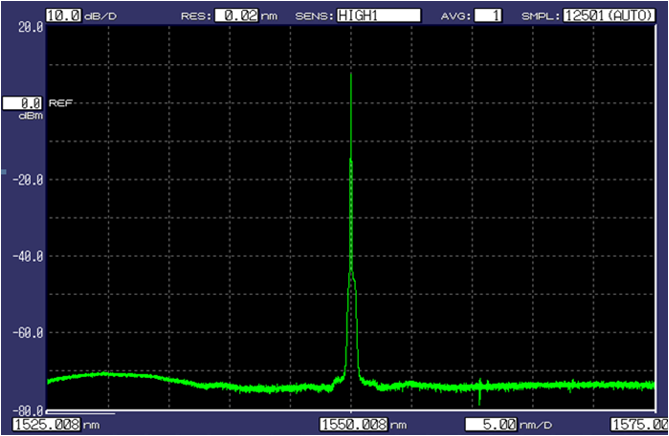Viewport: 669px width, 436px height.
Task: Click the REF label beside the graph
Action: (61, 103)
